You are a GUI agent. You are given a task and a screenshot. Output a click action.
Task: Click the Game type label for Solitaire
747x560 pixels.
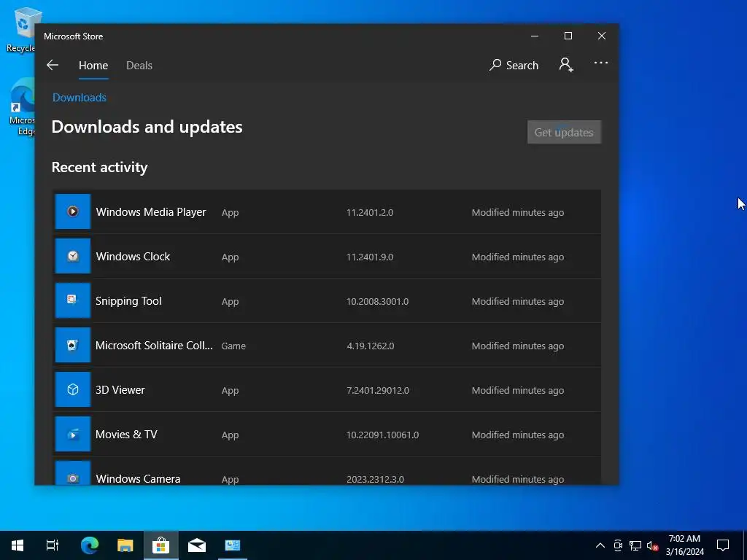tap(233, 346)
